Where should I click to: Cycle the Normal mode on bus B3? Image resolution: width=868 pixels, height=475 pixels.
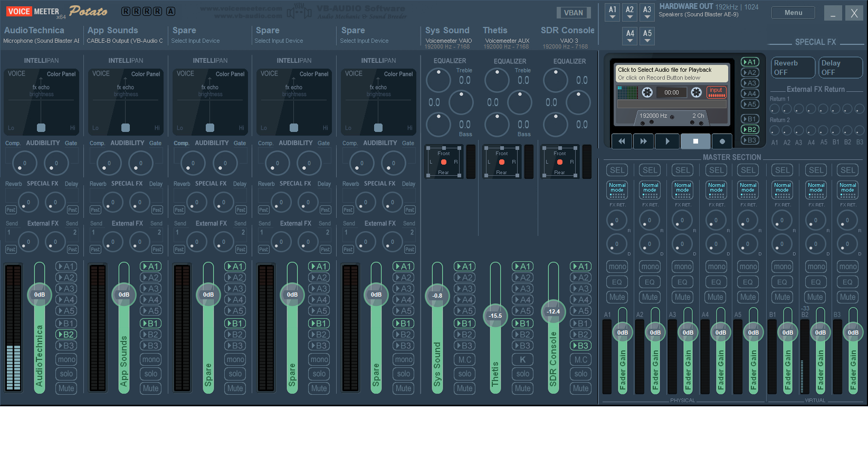click(x=848, y=190)
